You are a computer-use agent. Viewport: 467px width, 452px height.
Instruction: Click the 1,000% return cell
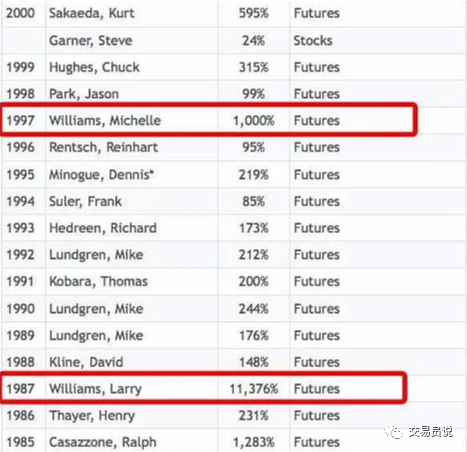pyautogui.click(x=254, y=120)
